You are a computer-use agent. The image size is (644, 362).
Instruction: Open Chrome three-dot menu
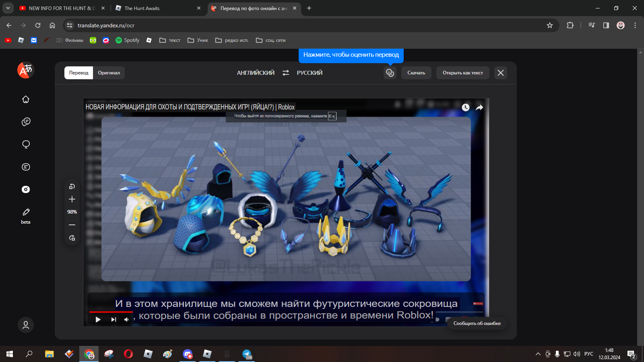coord(635,25)
